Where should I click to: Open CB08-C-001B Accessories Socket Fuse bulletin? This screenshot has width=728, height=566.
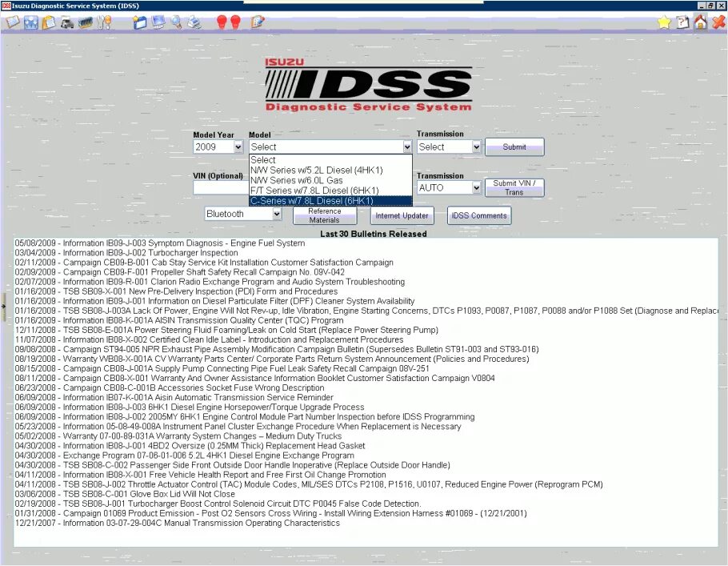[170, 388]
